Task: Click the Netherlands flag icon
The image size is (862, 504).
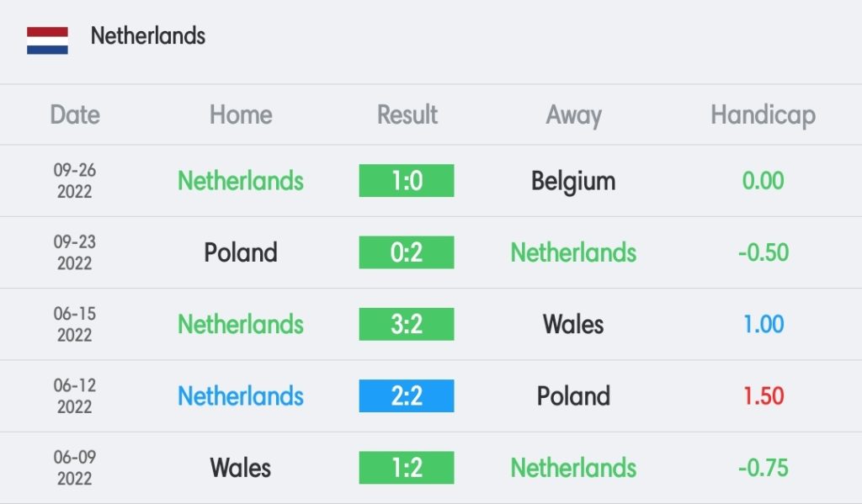Action: click(x=47, y=40)
